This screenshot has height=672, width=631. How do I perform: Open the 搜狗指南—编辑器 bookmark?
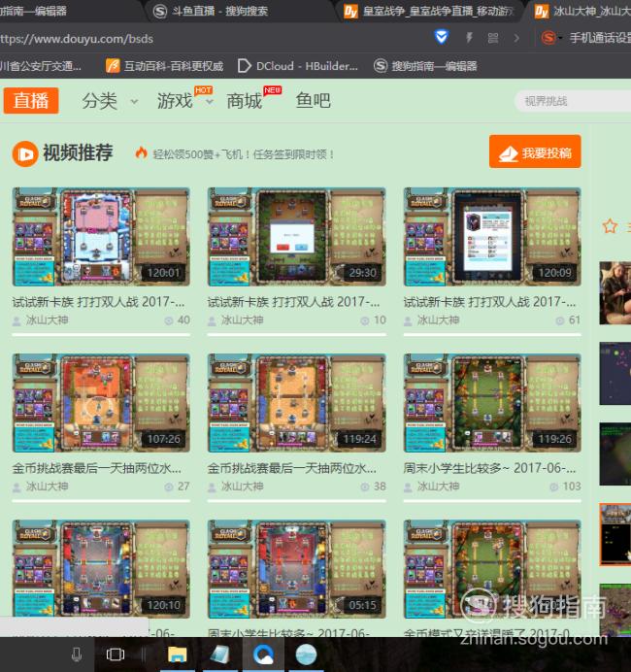coord(425,66)
